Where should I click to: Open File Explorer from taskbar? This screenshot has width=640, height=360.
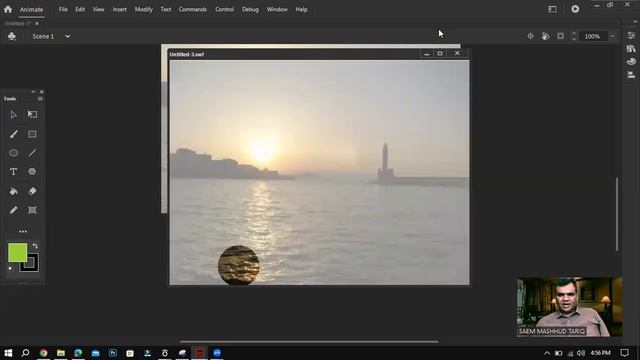point(61,353)
